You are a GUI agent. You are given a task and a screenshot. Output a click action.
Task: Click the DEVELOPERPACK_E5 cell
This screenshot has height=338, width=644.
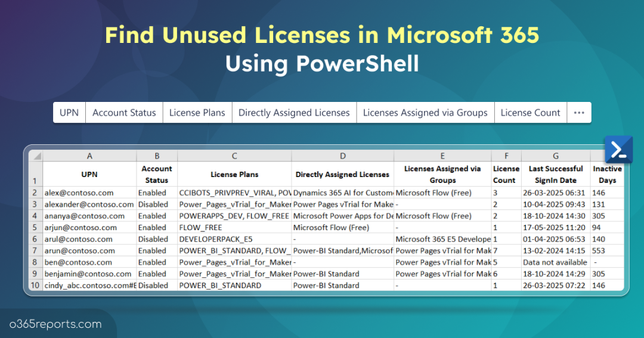[234, 239]
